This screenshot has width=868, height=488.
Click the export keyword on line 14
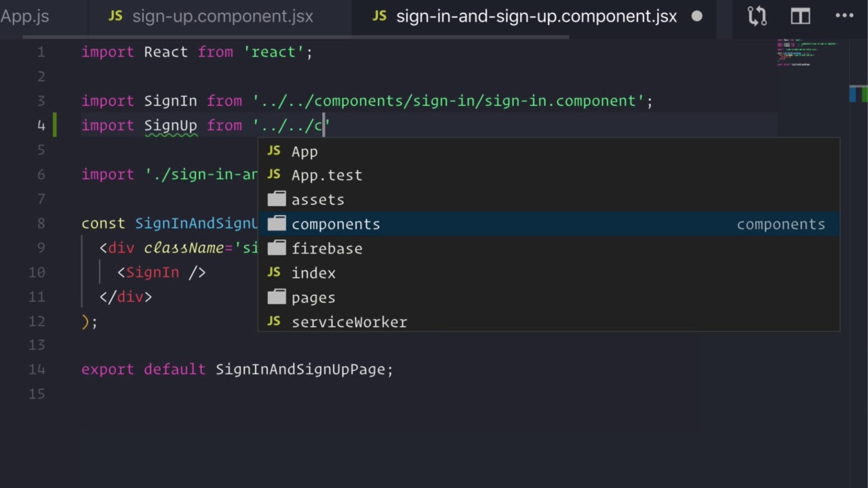[x=108, y=369]
